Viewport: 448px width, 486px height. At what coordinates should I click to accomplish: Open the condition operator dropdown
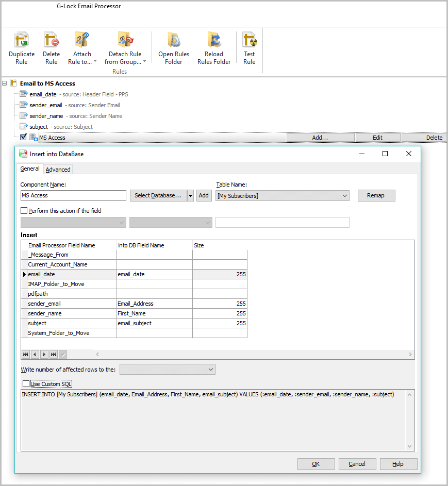tap(207, 223)
